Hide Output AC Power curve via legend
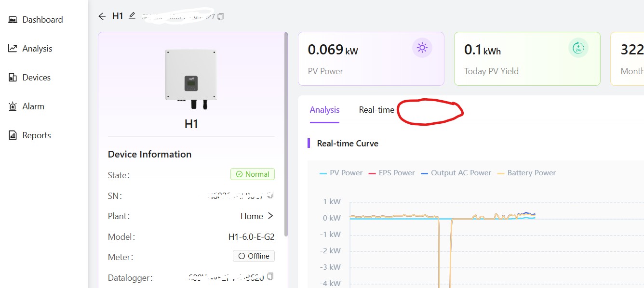 456,173
